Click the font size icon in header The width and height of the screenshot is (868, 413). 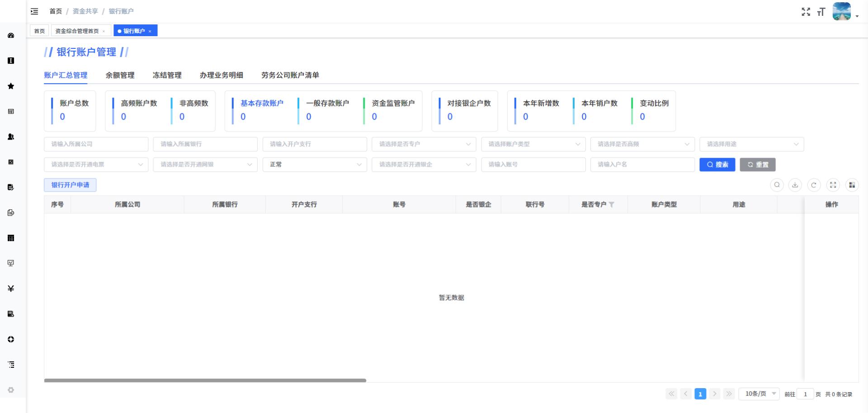coord(821,12)
